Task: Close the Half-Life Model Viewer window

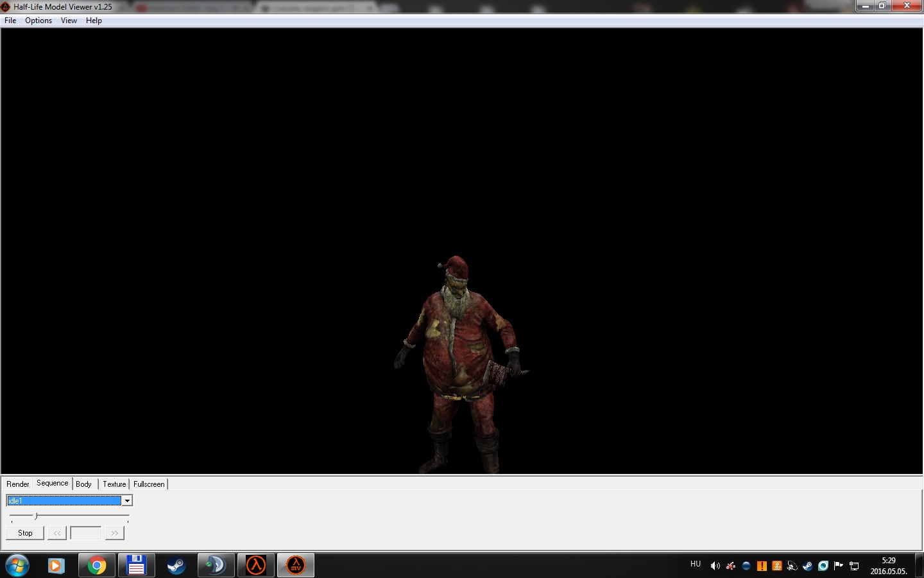Action: pyautogui.click(x=907, y=6)
